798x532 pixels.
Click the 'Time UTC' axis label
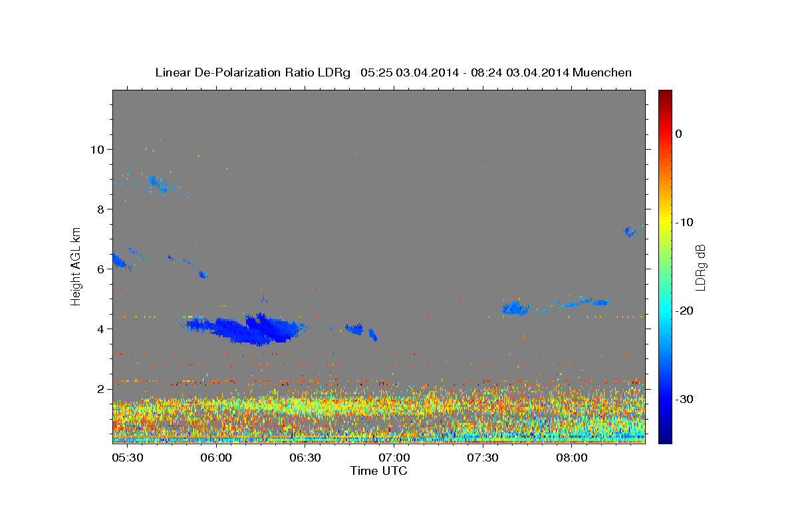point(378,471)
